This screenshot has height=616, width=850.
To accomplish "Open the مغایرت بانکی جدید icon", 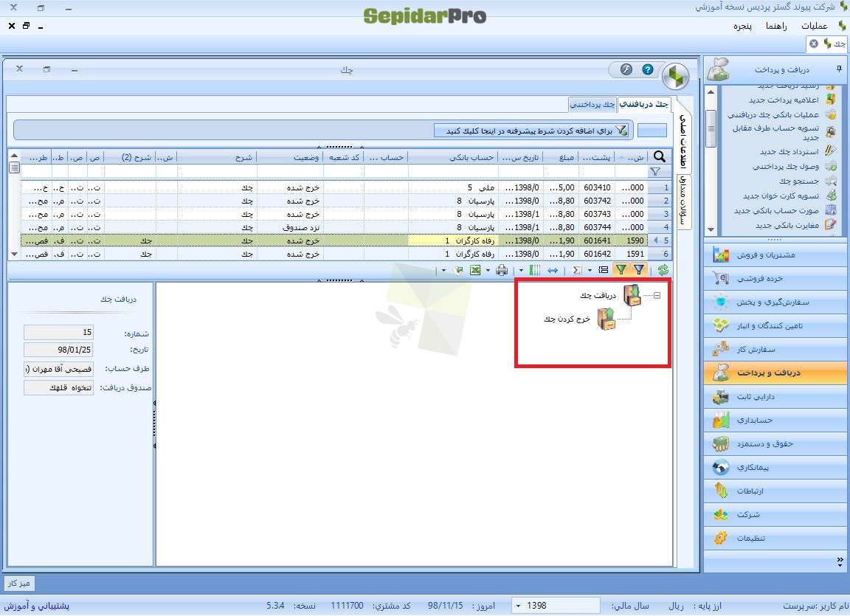I will (831, 225).
